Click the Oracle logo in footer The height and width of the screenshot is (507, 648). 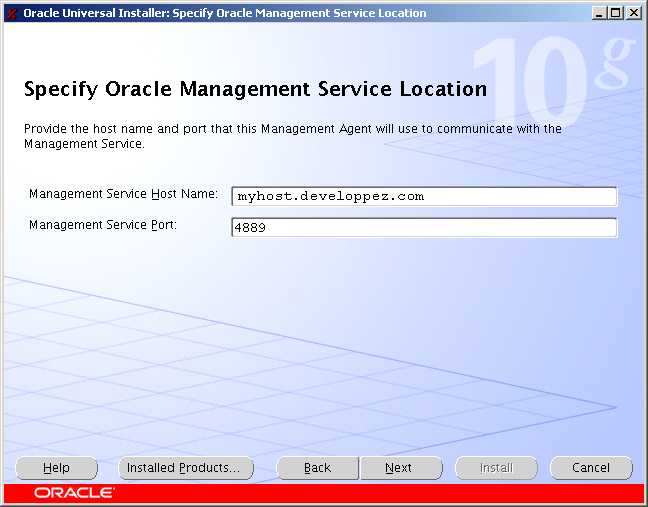point(75,493)
